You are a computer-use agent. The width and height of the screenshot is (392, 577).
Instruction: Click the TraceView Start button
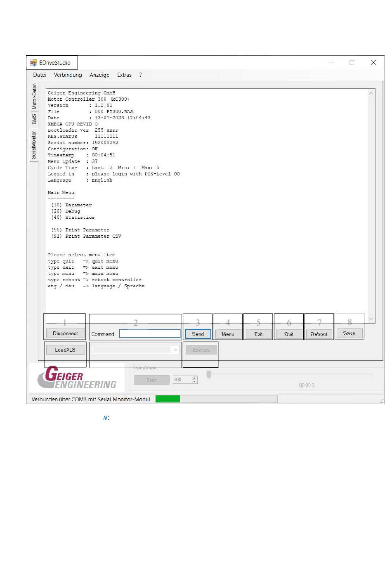click(x=151, y=380)
